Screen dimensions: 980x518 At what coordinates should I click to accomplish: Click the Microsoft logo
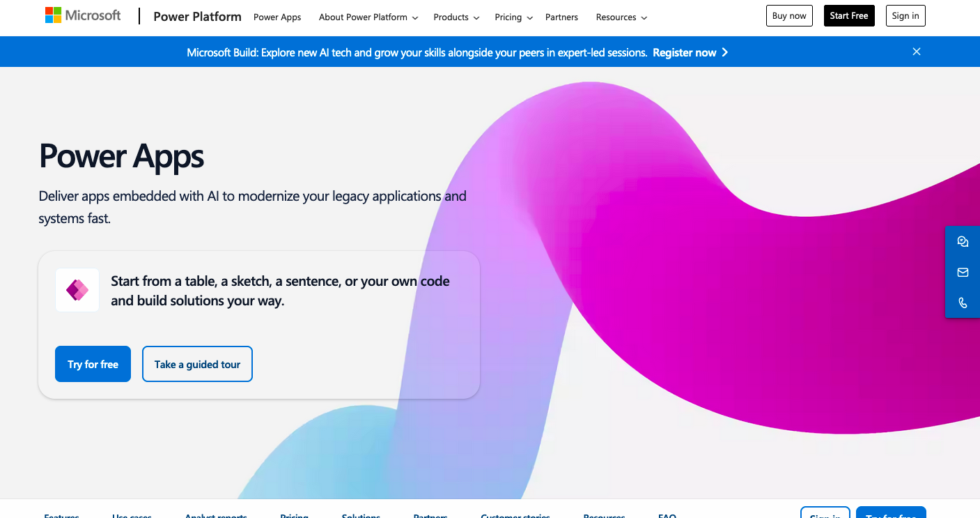tap(83, 15)
